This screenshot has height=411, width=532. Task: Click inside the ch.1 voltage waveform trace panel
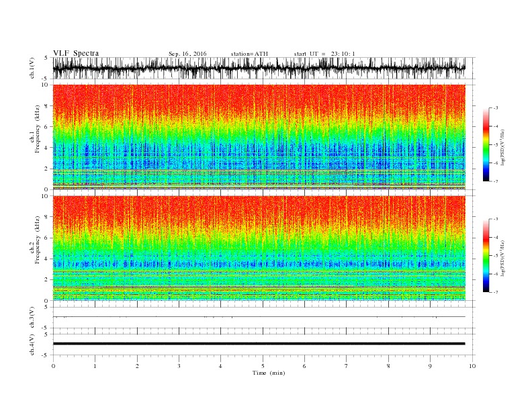259,68
